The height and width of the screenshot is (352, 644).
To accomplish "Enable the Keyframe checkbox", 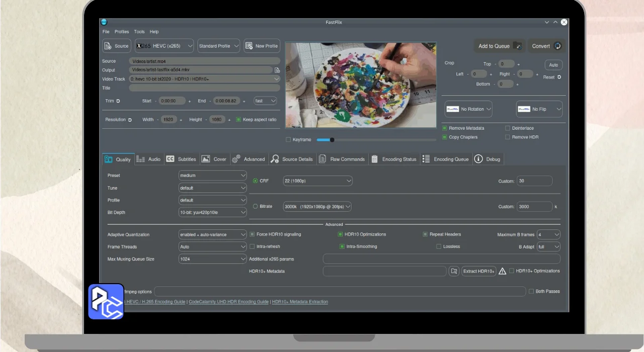I will (x=288, y=140).
